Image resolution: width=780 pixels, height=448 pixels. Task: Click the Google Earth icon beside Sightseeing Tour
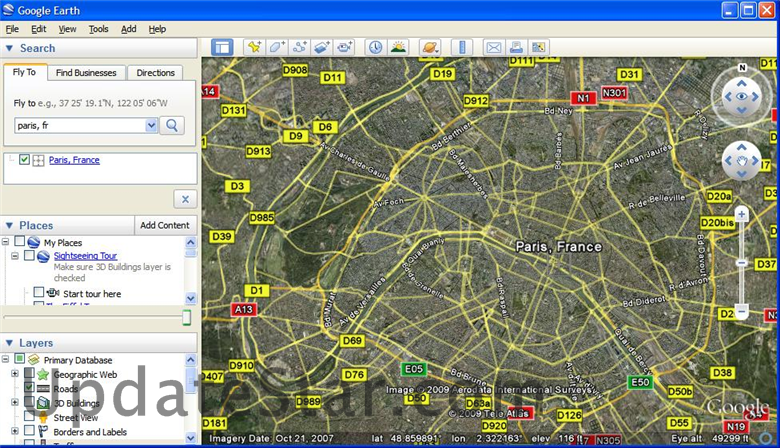click(x=44, y=256)
